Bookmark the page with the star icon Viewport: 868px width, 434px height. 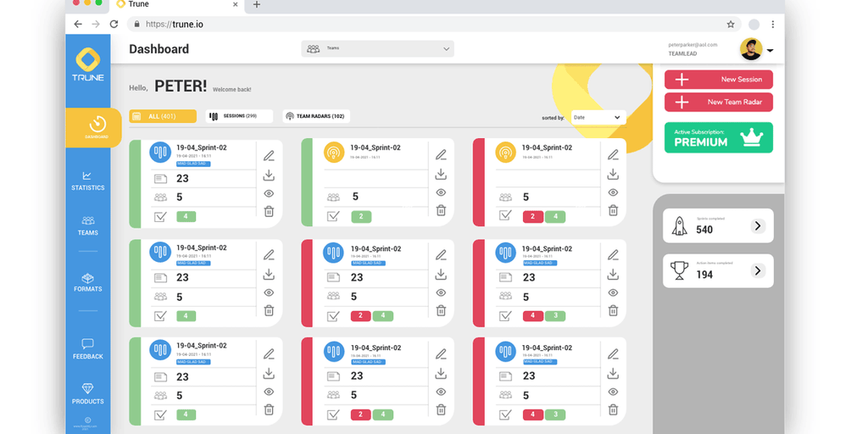tap(731, 25)
